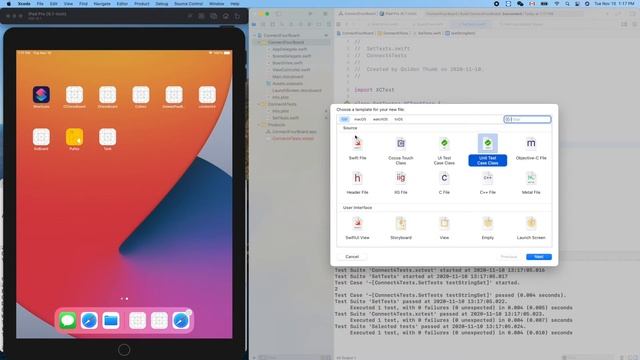Click the rotate icon in the Simulator toolbar
Viewport: 640px width, 360px height.
coord(237,16)
